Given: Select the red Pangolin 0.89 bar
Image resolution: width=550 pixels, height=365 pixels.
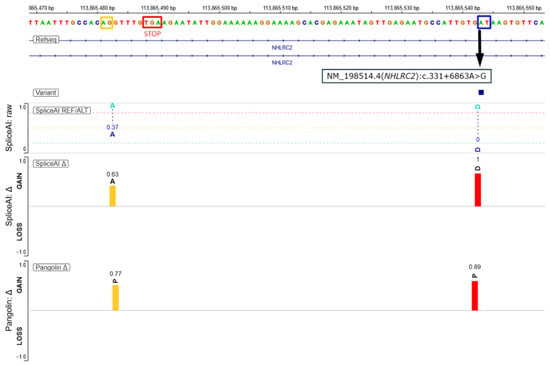Looking at the screenshot, I should point(475,296).
